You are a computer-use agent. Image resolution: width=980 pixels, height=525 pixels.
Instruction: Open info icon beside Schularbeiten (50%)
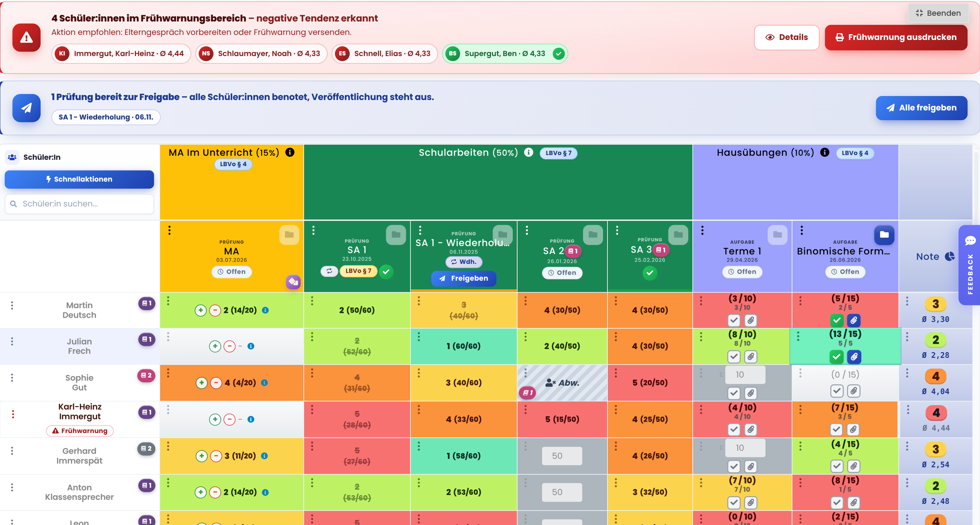[x=528, y=152]
